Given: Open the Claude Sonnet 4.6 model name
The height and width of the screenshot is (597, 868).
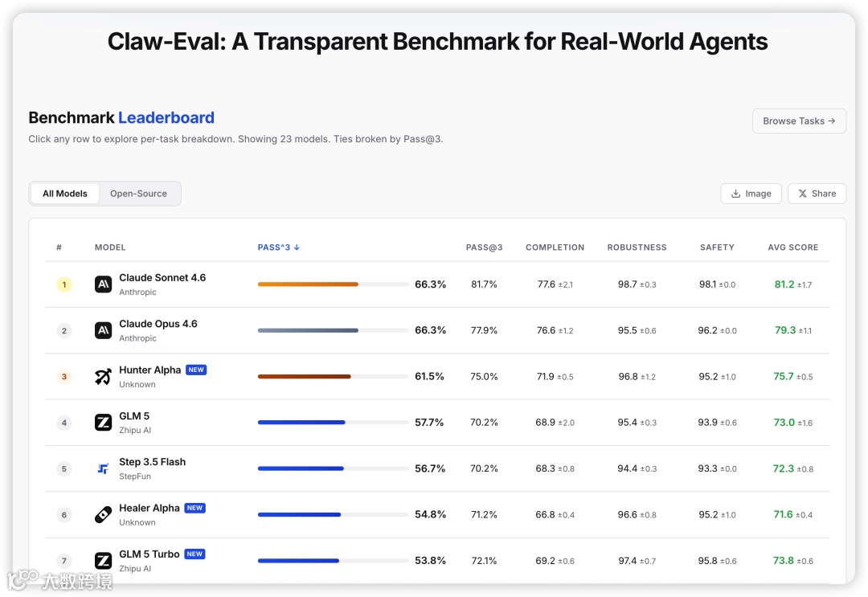Looking at the screenshot, I should tap(162, 278).
